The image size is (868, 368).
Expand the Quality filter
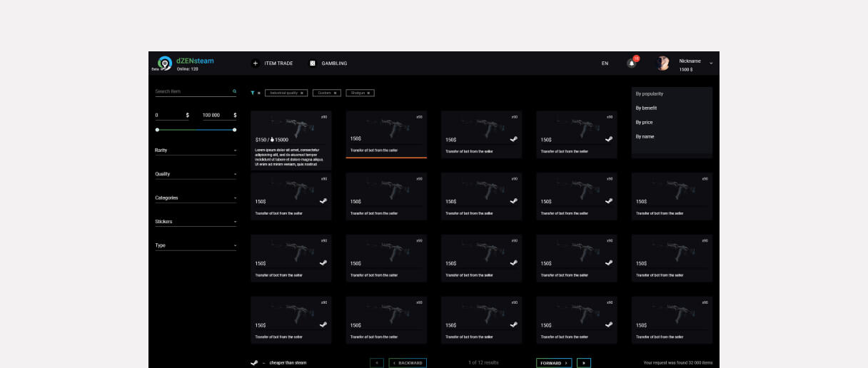196,174
